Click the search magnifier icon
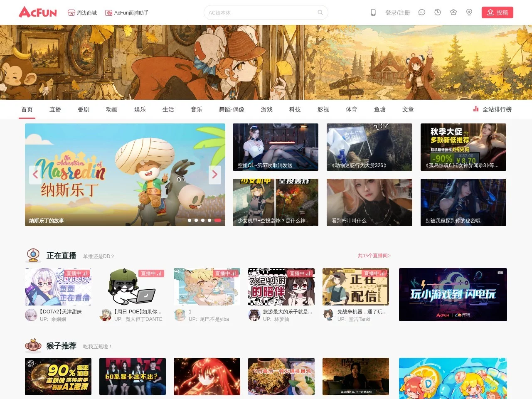Viewport: 532px width, 399px height. [320, 12]
